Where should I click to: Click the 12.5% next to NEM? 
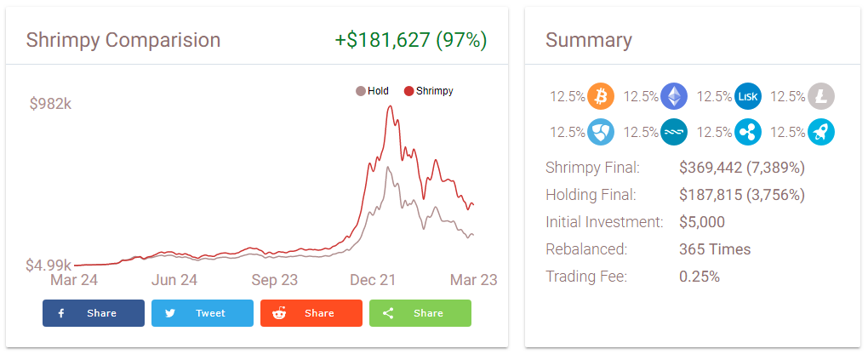click(x=568, y=133)
